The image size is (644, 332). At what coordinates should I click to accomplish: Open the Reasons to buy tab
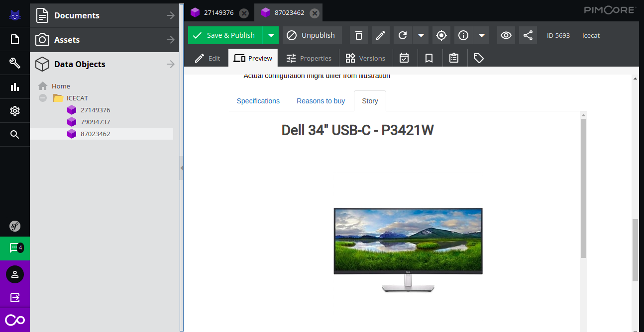point(321,101)
